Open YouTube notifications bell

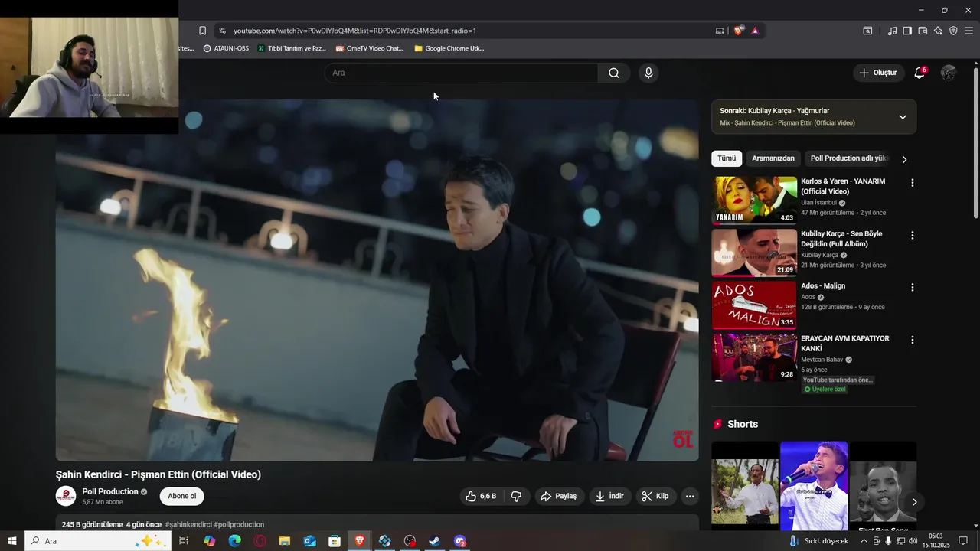tap(920, 73)
